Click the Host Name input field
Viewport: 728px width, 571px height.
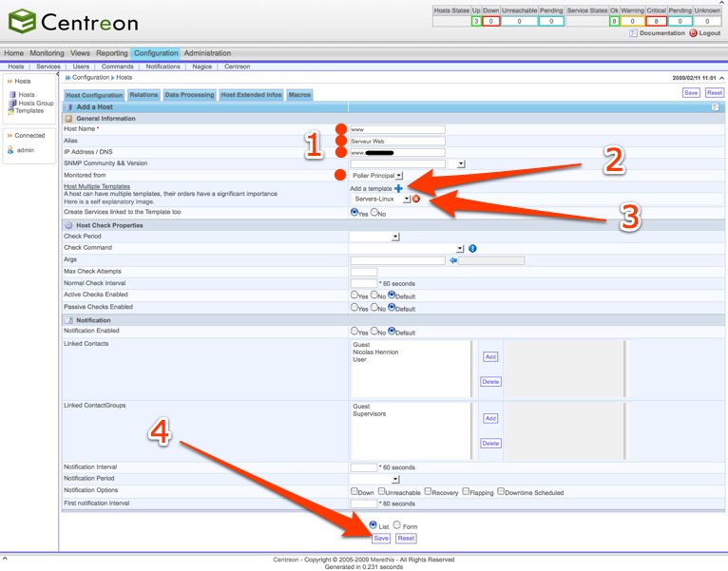coord(397,129)
